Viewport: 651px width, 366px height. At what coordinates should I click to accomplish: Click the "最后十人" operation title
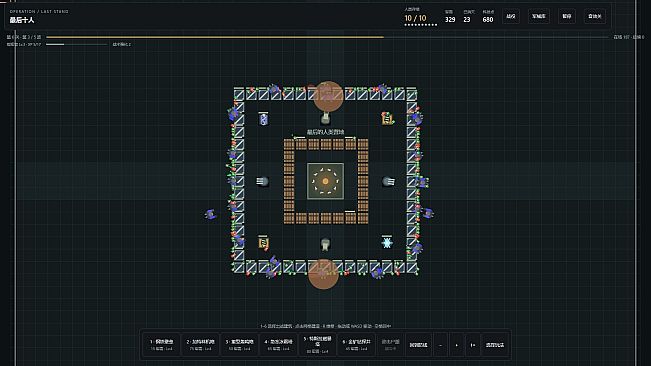22,20
